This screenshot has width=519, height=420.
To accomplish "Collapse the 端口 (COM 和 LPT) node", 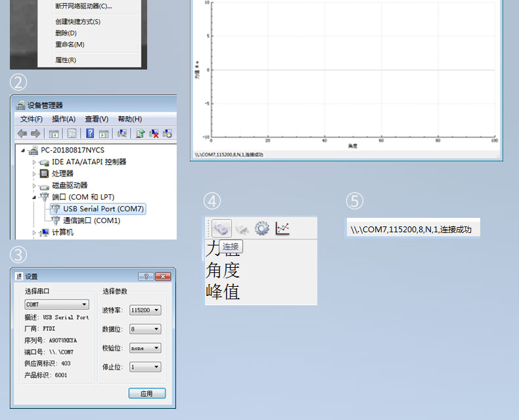I will click(35, 197).
